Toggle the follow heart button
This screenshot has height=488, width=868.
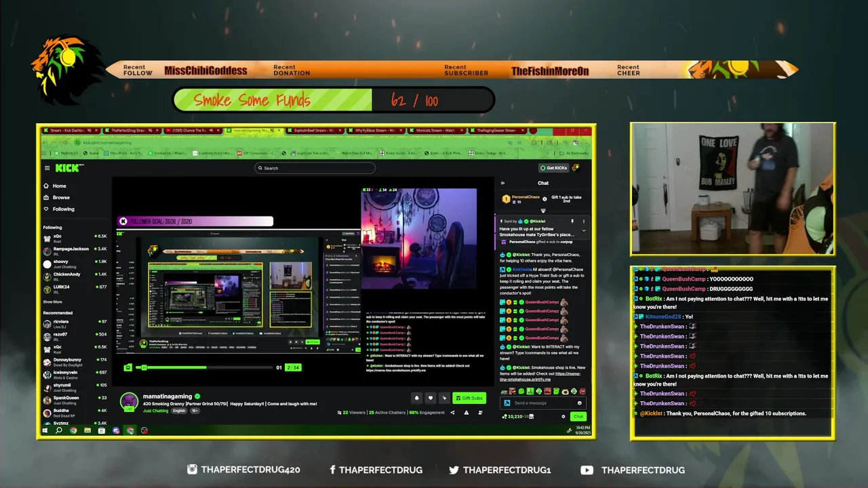click(430, 398)
